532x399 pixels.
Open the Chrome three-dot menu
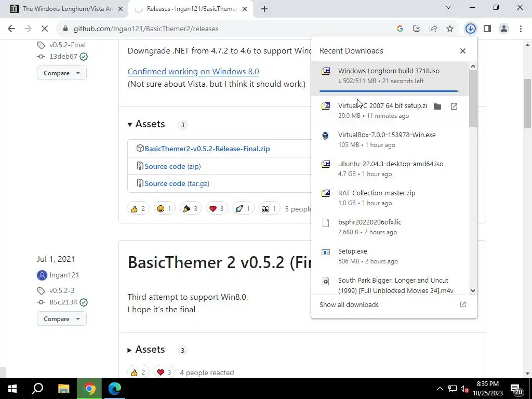tap(521, 29)
